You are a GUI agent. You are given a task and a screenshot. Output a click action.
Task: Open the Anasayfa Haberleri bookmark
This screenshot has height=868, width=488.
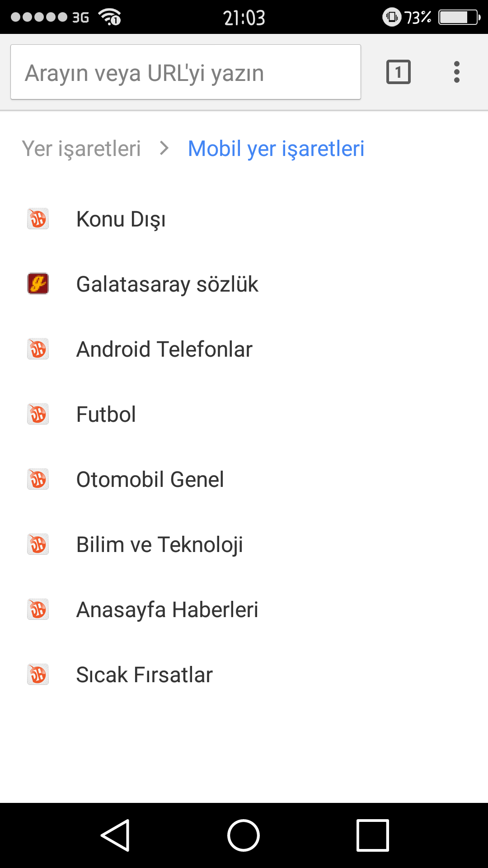[x=244, y=609]
